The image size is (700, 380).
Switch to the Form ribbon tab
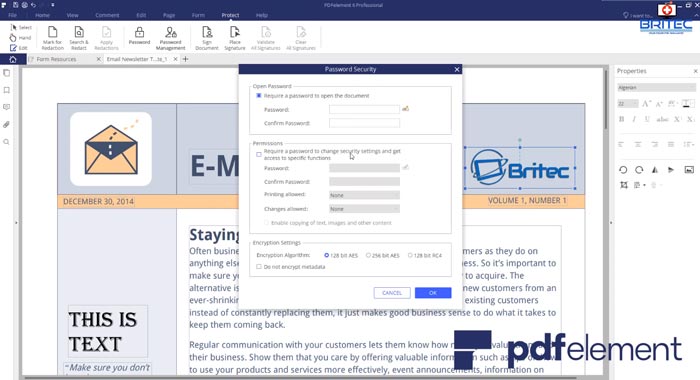click(x=198, y=15)
